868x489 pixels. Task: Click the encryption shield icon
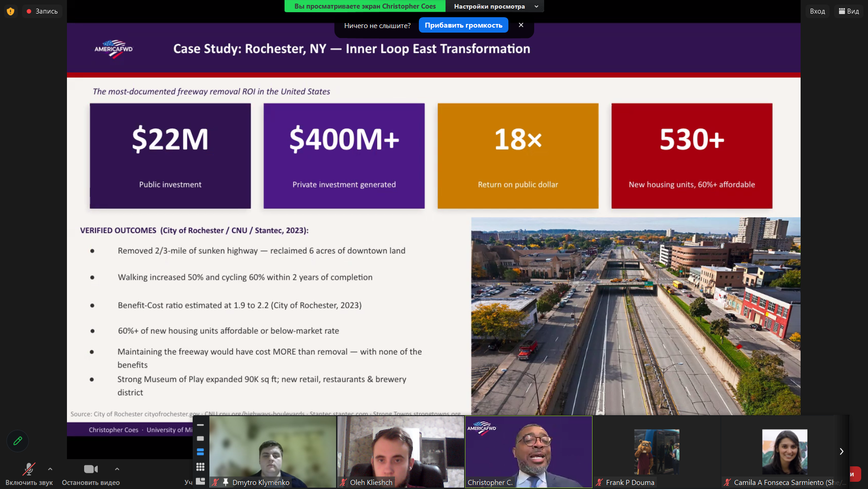[10, 11]
